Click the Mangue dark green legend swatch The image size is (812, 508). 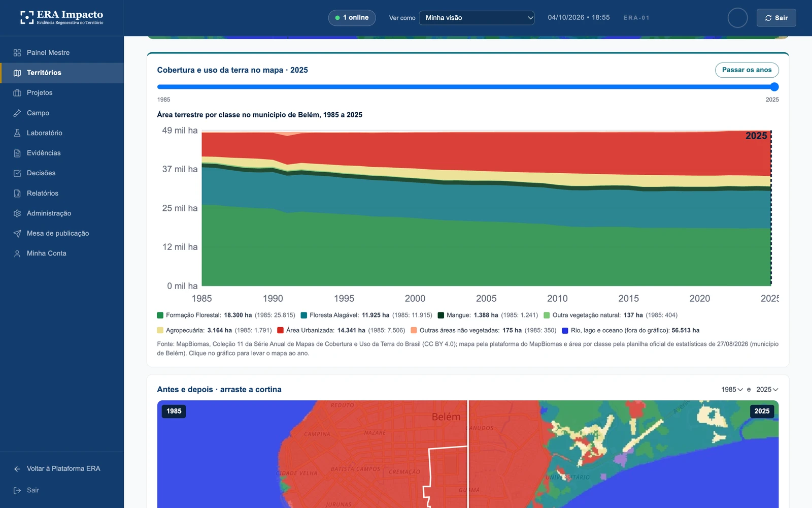point(441,315)
